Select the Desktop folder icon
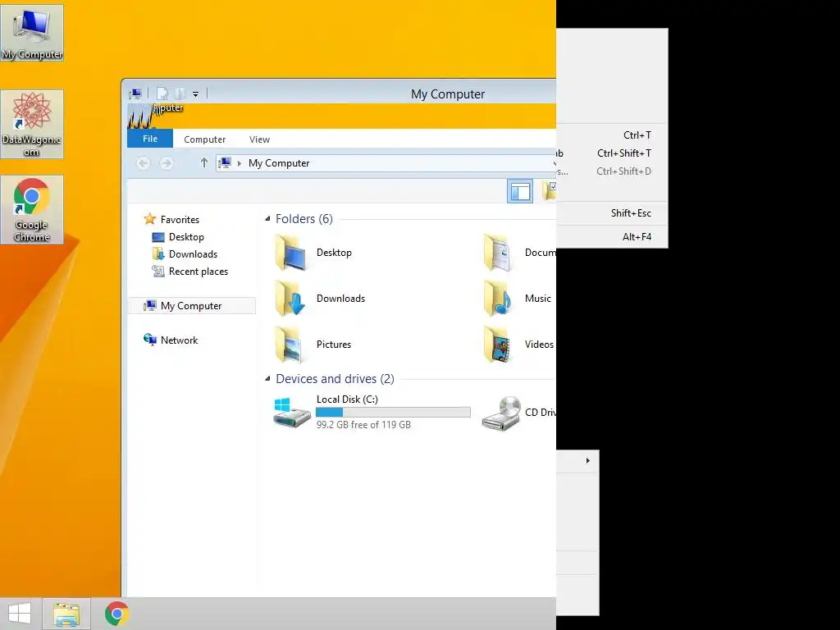840x630 pixels. click(291, 253)
